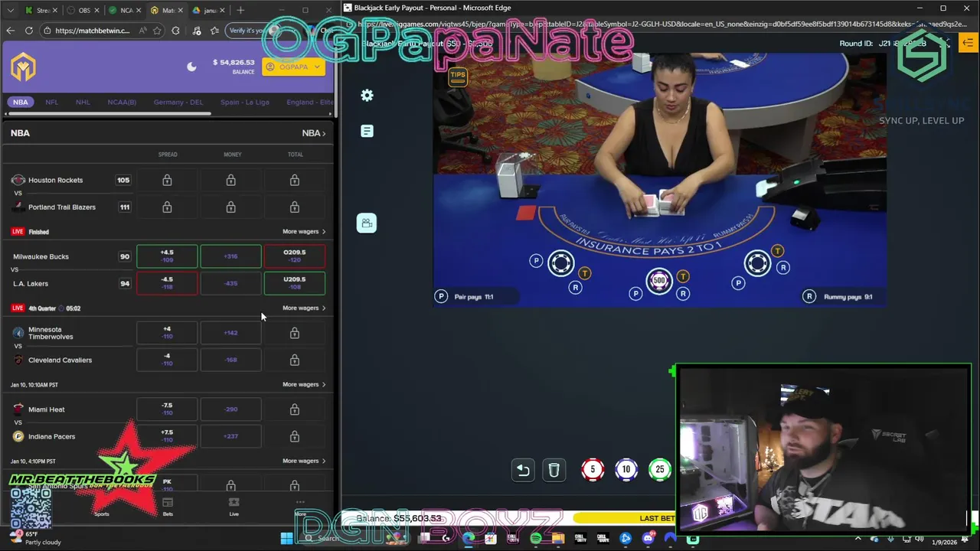
Task: Select the Spain - La Liga tab
Action: 245,102
